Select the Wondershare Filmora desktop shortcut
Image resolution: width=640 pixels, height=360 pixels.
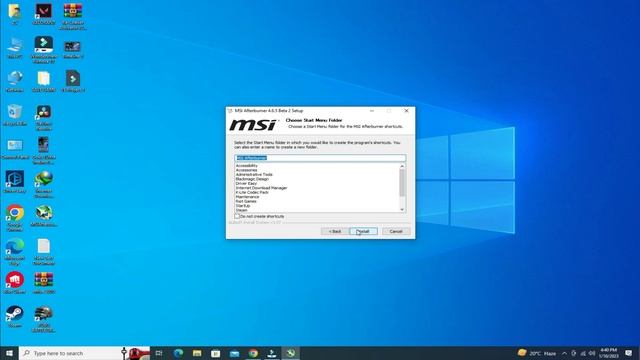click(x=44, y=50)
